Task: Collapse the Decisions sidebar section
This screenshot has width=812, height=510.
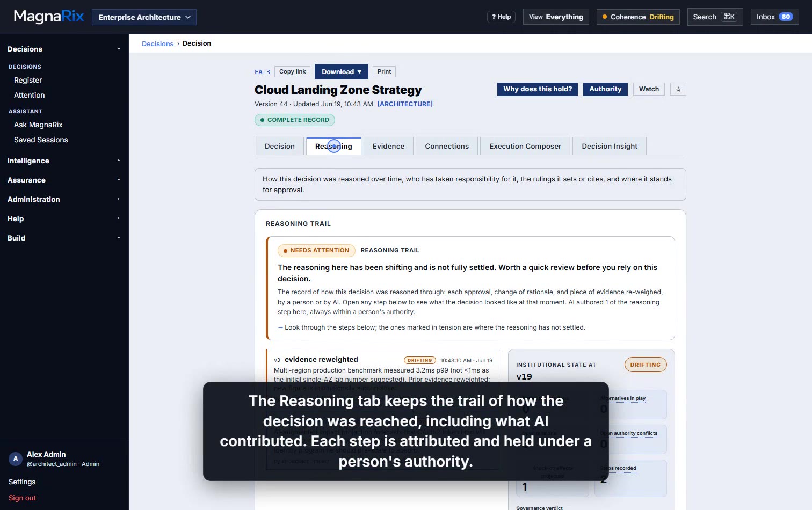Action: (x=64, y=49)
